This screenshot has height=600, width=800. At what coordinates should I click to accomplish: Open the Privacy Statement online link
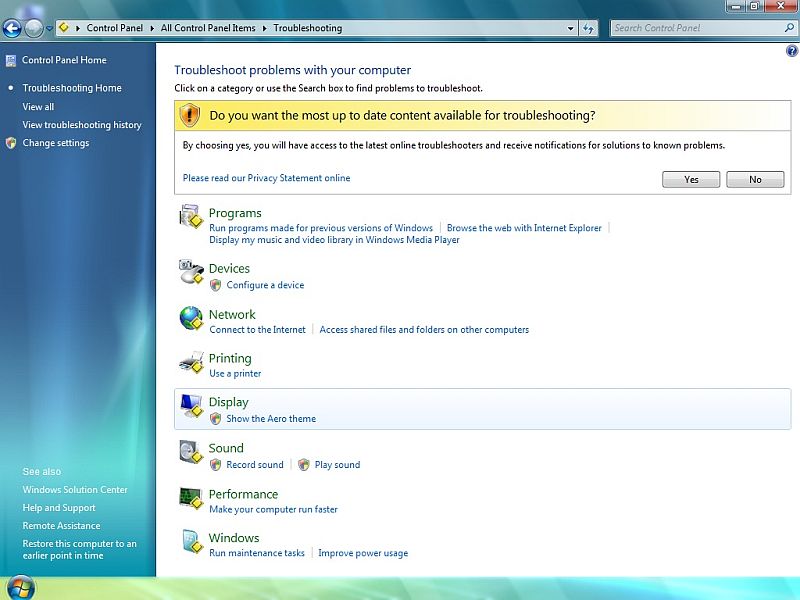tap(266, 178)
